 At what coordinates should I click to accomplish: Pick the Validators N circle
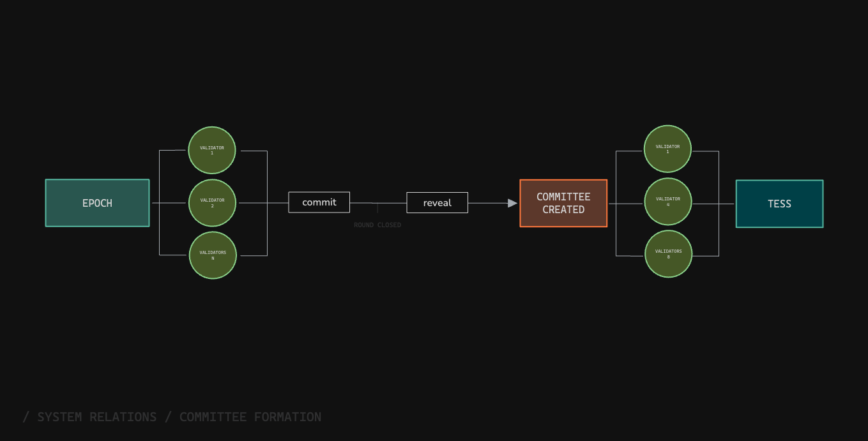click(x=213, y=255)
